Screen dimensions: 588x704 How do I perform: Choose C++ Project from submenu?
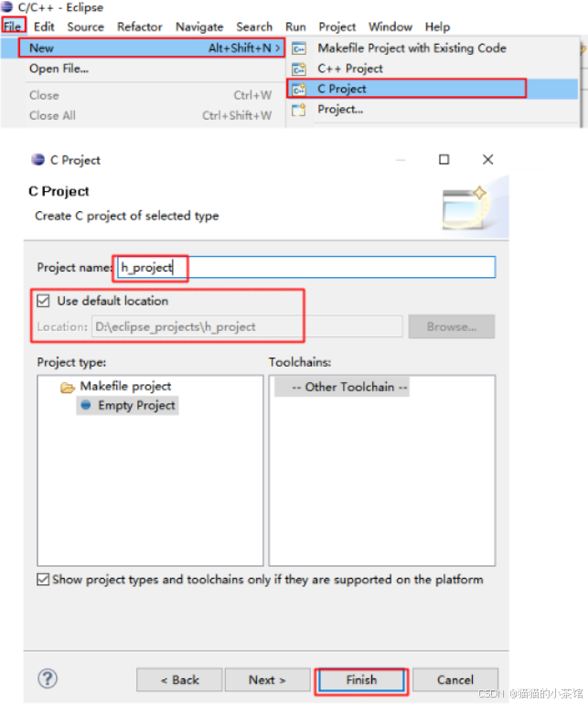click(x=350, y=69)
